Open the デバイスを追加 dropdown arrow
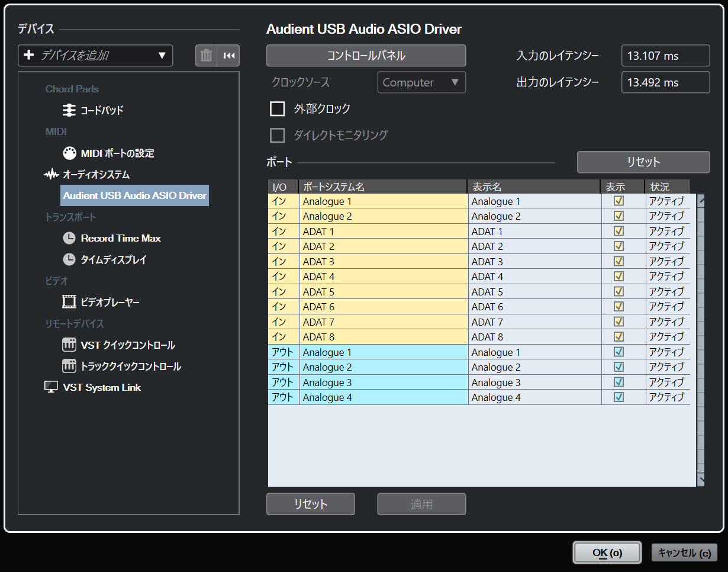728x572 pixels. click(162, 56)
